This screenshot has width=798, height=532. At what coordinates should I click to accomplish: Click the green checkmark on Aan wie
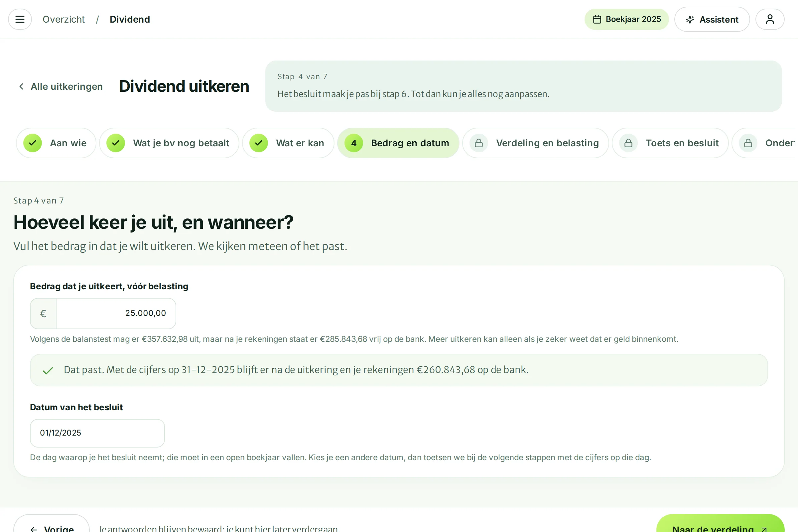coord(33,143)
